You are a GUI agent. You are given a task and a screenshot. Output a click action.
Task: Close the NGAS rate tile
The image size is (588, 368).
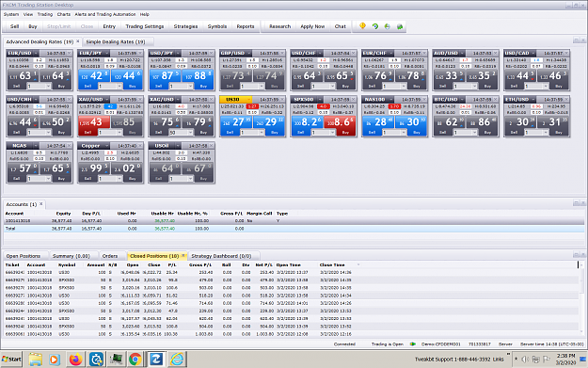click(70, 146)
